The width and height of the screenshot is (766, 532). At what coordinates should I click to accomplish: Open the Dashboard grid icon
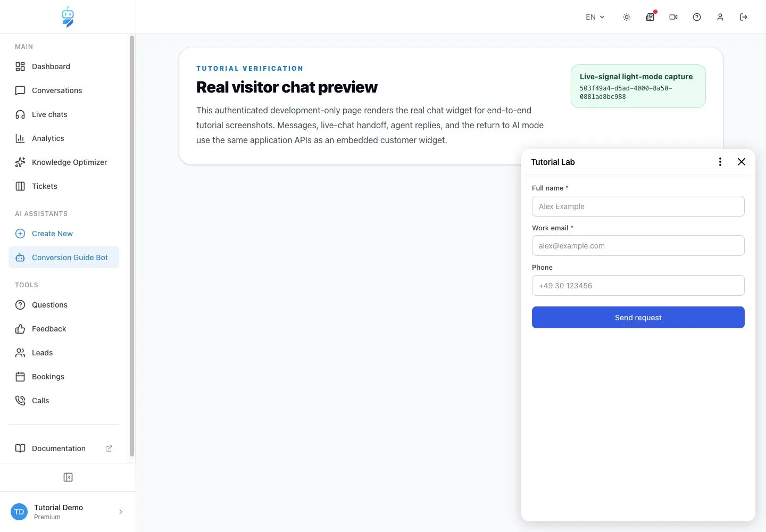[20, 66]
